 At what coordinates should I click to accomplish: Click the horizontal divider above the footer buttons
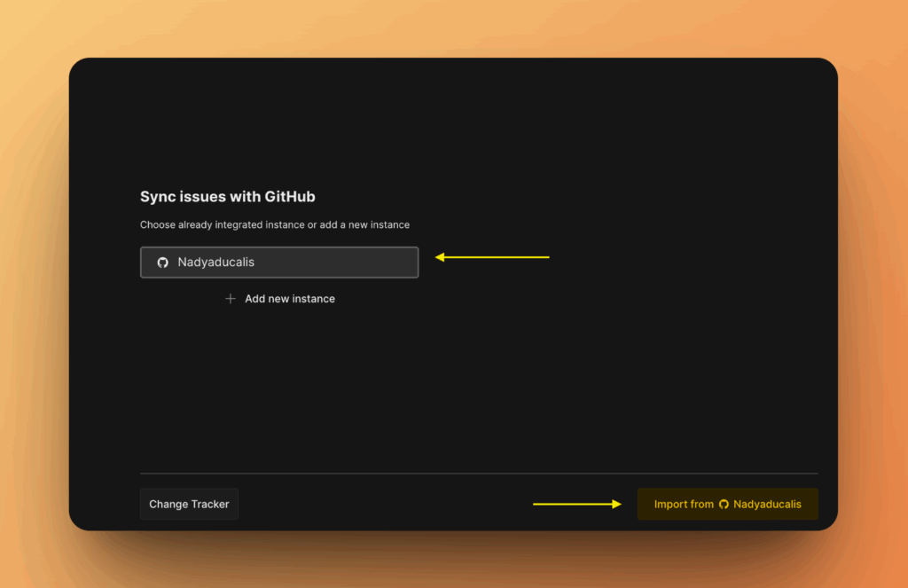tap(479, 474)
